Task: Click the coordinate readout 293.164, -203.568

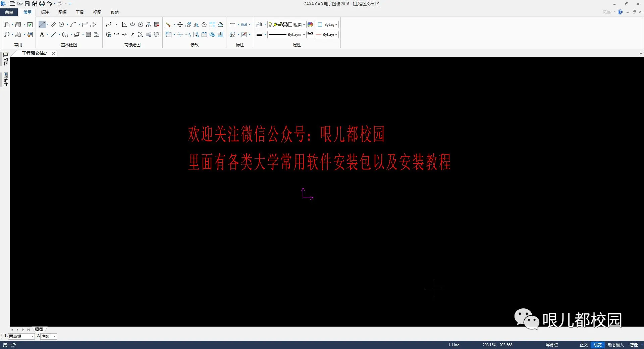Action: coord(497,345)
